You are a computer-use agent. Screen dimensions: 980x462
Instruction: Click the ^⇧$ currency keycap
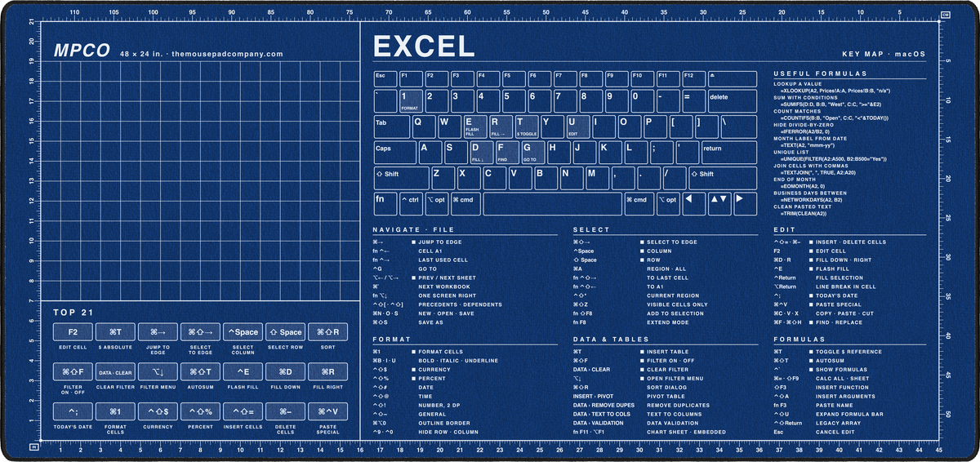point(158,411)
